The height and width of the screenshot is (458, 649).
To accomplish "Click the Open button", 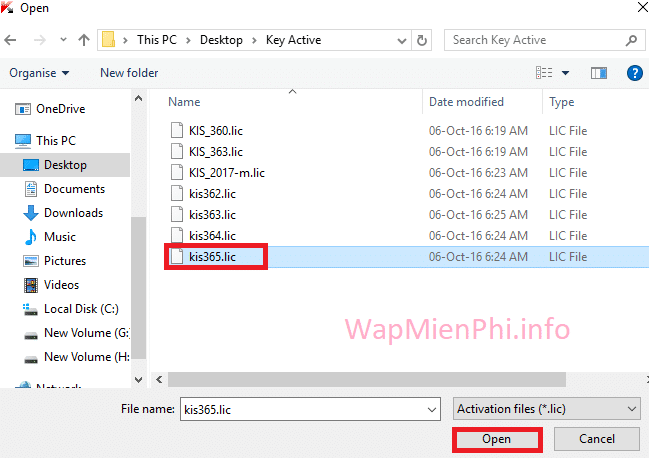I will (497, 439).
